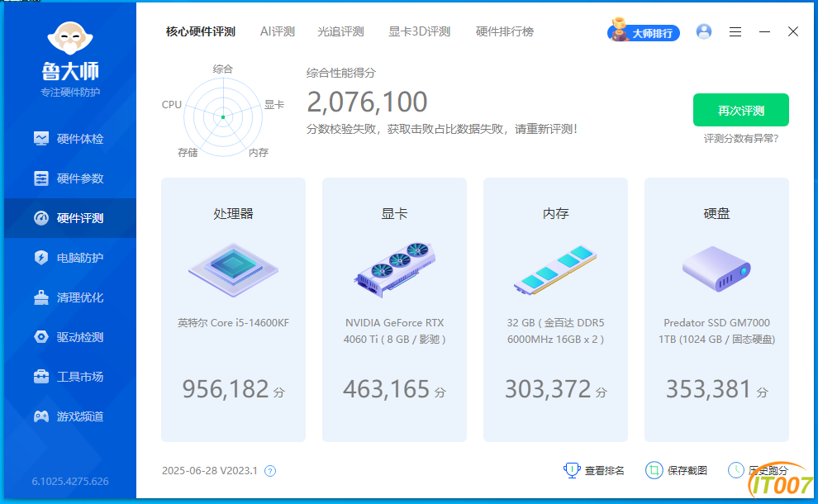Screen dimensions: 818x504
Task: Click the 评测分数有异常? link
Action: point(741,139)
